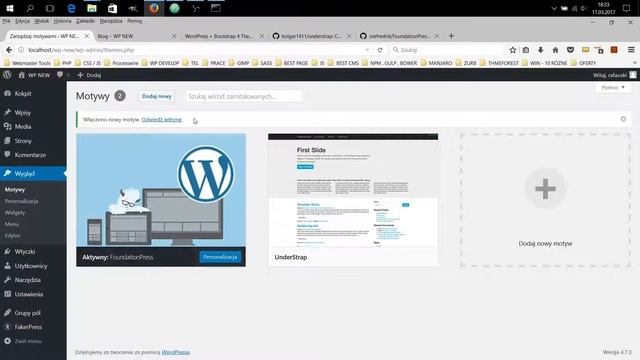Open the Zakładki menu

coord(86,21)
